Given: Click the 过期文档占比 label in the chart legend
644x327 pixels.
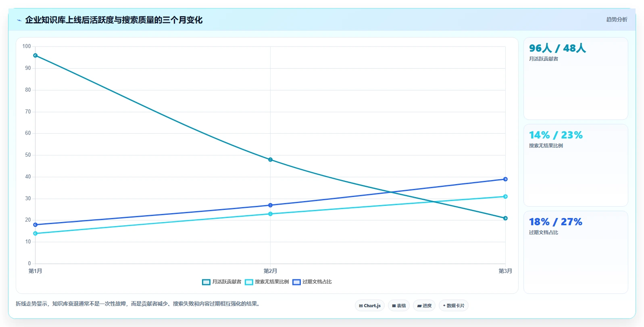Looking at the screenshot, I should tap(317, 282).
